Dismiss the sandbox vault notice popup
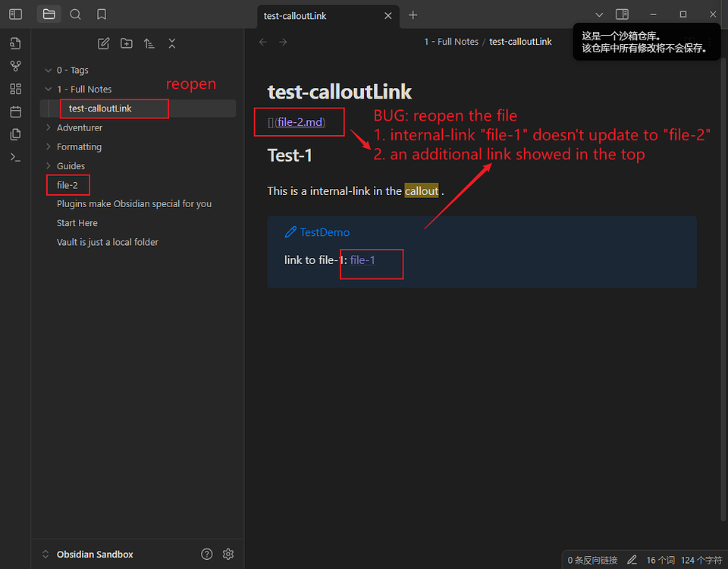728x569 pixels. coord(646,42)
